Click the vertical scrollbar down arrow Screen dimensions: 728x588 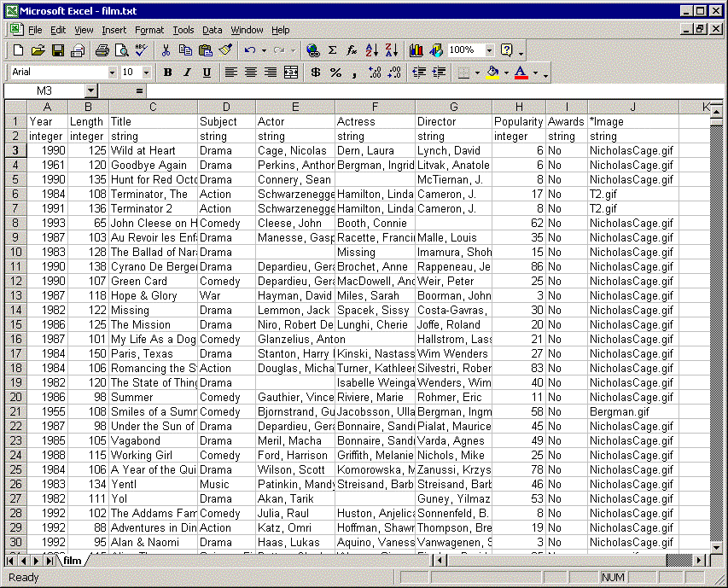coord(716,548)
